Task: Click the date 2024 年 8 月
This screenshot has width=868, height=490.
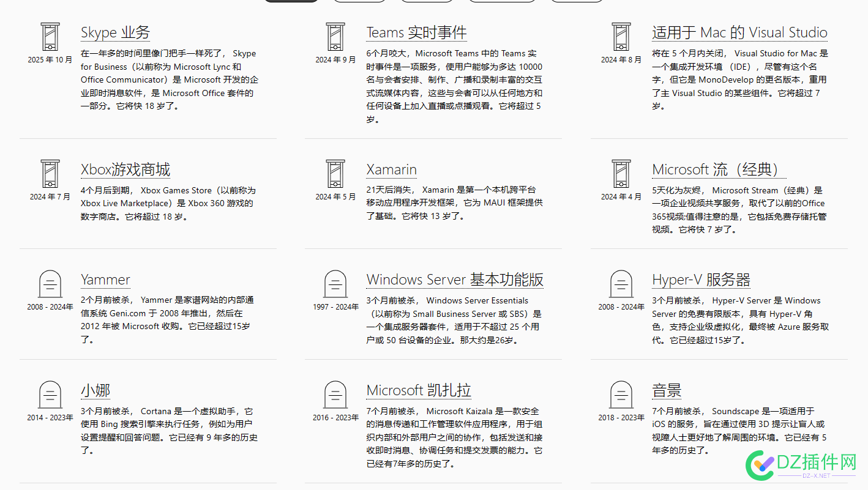Action: (x=621, y=60)
